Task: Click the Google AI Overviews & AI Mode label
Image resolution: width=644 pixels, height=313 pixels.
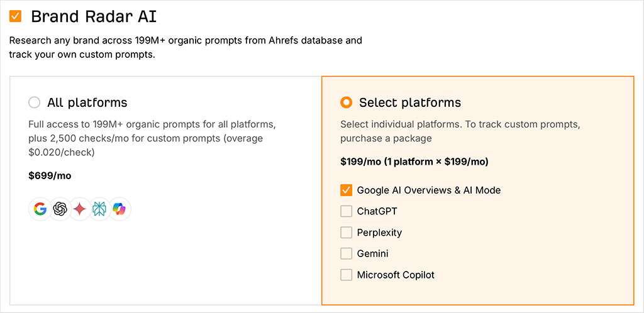Action: (429, 190)
